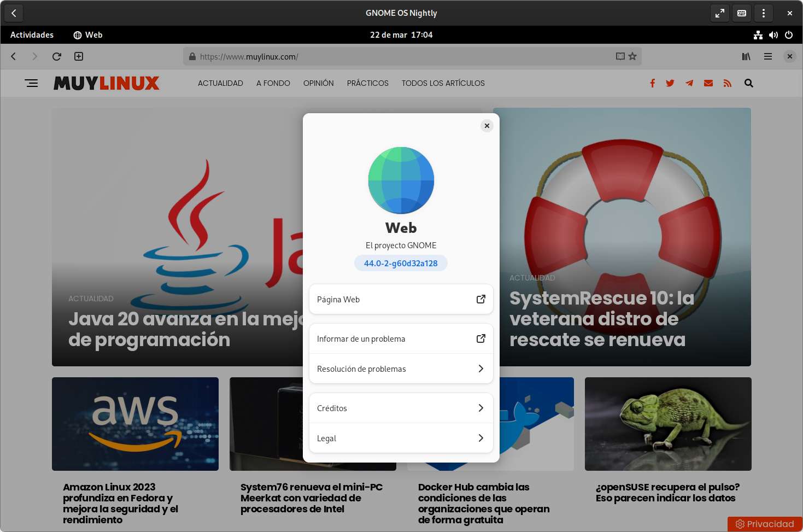Open TODOS LOS ARTÍCULOS menu item

tap(443, 83)
